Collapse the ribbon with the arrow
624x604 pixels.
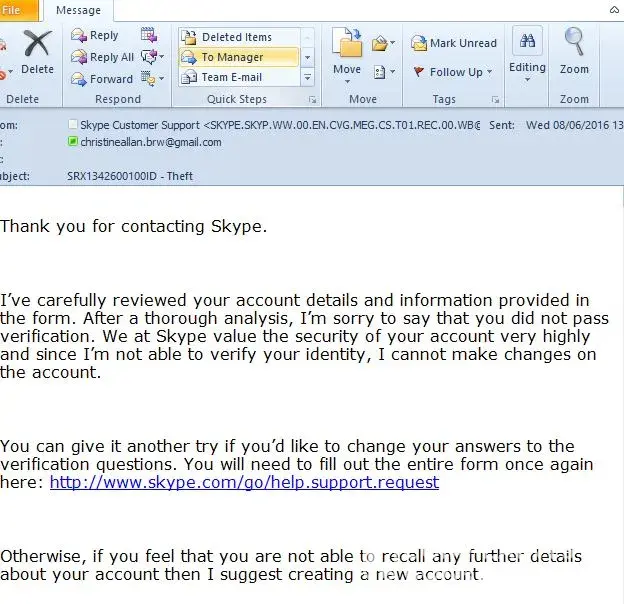click(x=609, y=10)
